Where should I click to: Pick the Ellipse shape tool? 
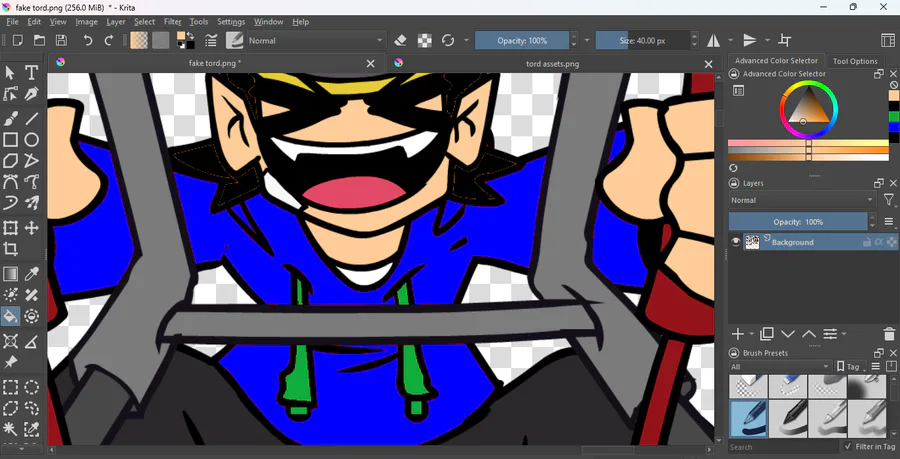tap(32, 140)
